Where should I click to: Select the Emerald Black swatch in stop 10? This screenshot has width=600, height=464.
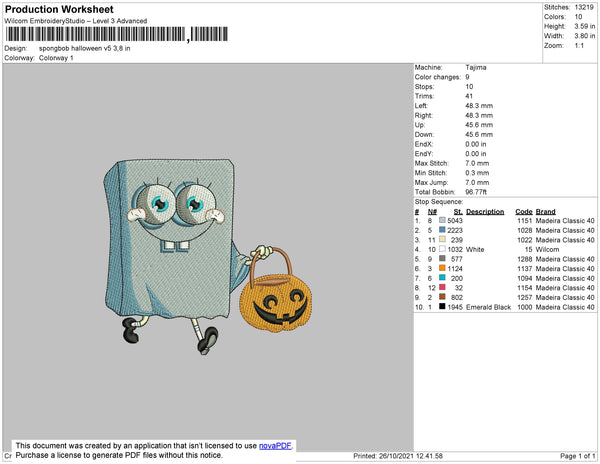(x=442, y=306)
